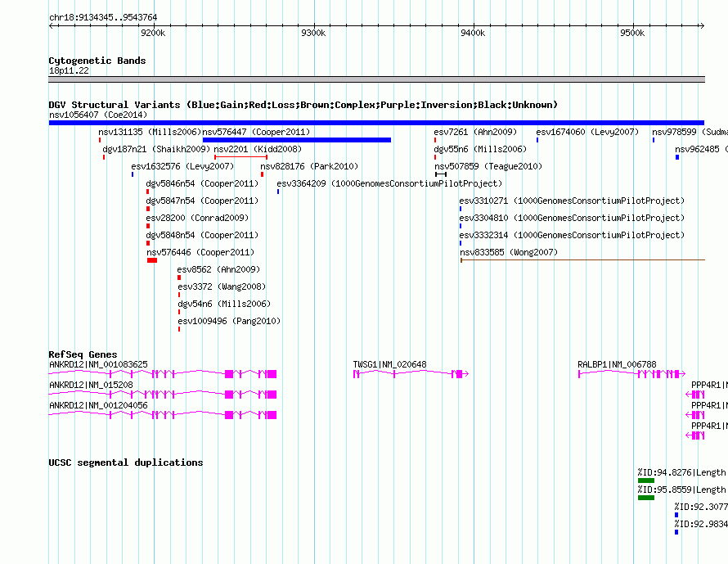Click the red nsv576446 loss block

pos(152,260)
